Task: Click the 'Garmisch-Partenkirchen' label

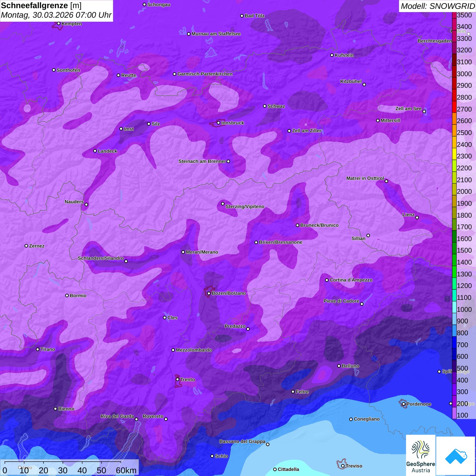Action: pyautogui.click(x=205, y=74)
